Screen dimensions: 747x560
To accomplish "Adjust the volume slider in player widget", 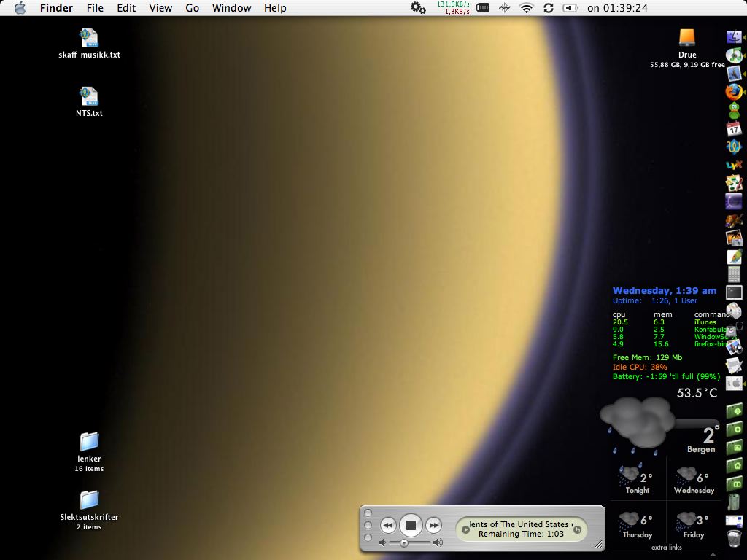I will 404,543.
